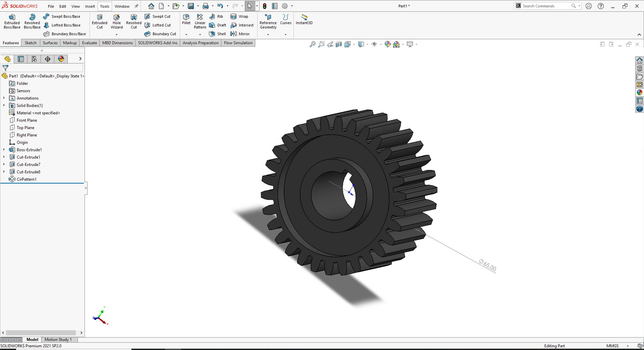
Task: Choose the Linear Pattern tool
Action: pyautogui.click(x=200, y=21)
